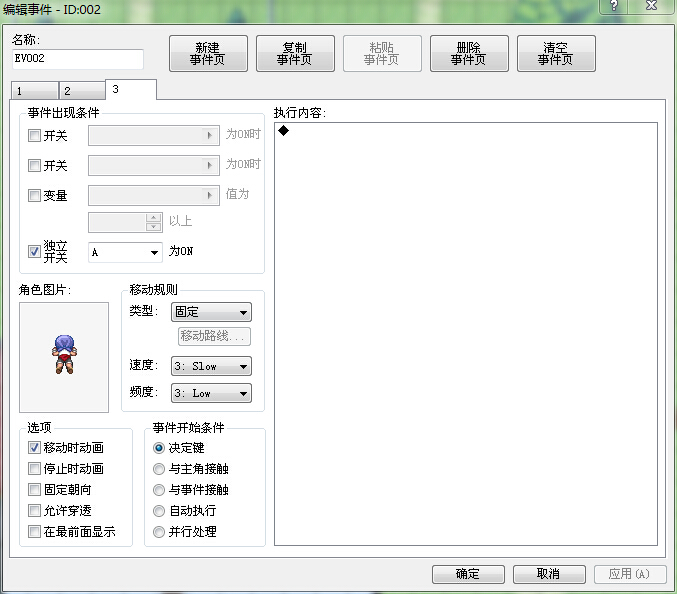Enable the 变量 condition checkbox
Screen dimensions: 677x594
[34, 195]
